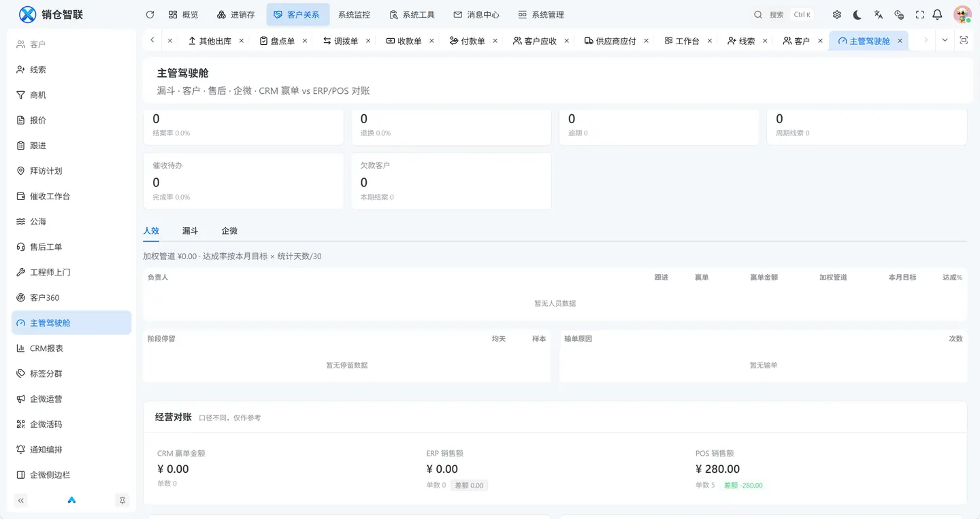The height and width of the screenshot is (519, 980).
Task: Open the timezone clock-globe icon
Action: tap(899, 14)
